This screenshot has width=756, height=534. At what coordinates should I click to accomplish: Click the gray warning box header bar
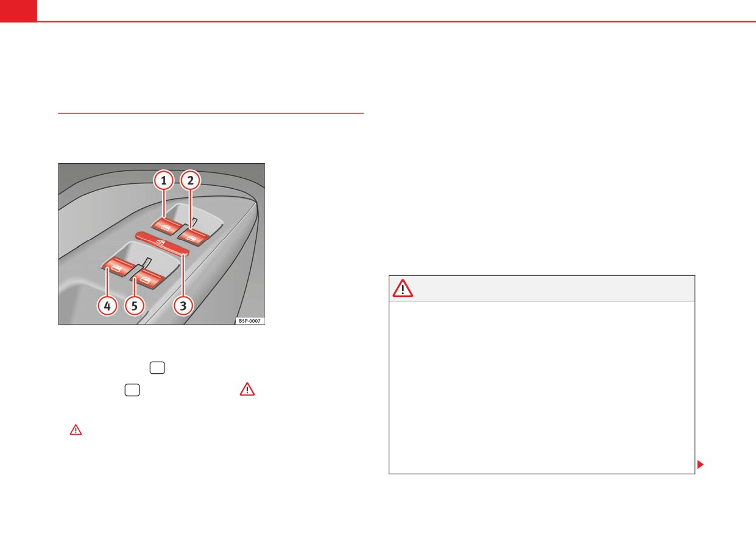(x=542, y=288)
